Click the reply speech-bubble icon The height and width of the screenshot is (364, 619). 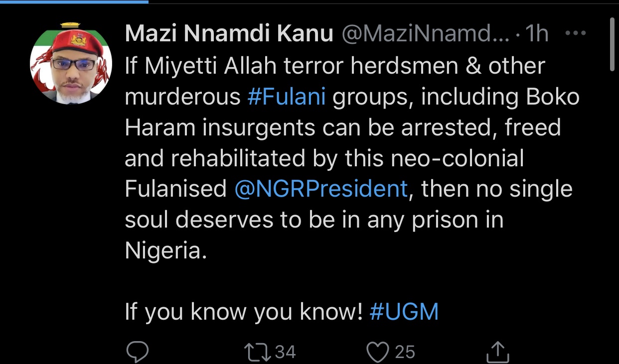point(137,352)
